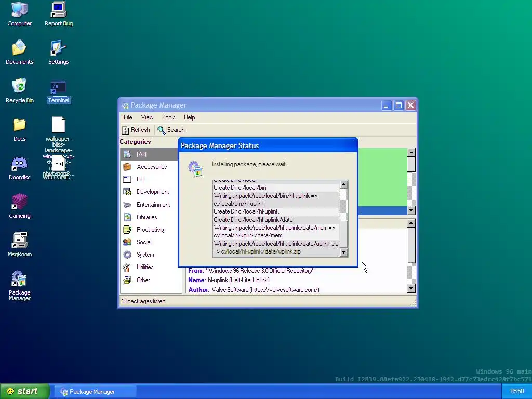Click the install log scrollbar thumb
This screenshot has height=399, width=532.
pyautogui.click(x=344, y=234)
